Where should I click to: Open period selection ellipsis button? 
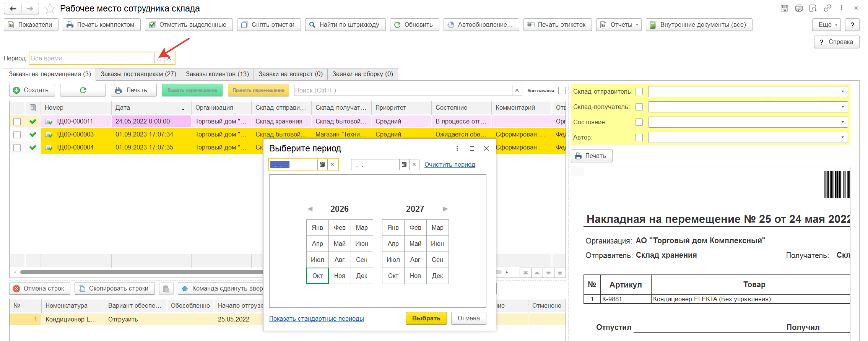pyautogui.click(x=159, y=58)
